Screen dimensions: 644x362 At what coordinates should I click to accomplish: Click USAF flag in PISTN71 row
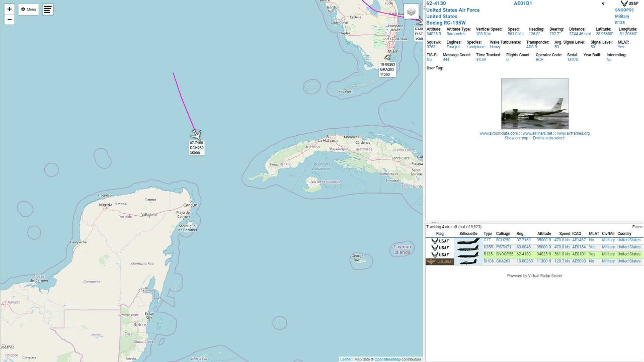point(440,248)
